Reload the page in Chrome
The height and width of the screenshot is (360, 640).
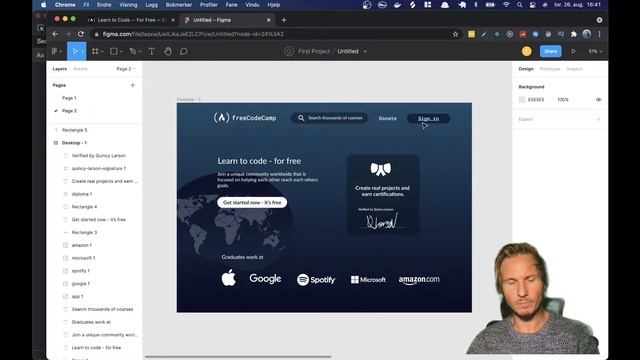[x=81, y=34]
